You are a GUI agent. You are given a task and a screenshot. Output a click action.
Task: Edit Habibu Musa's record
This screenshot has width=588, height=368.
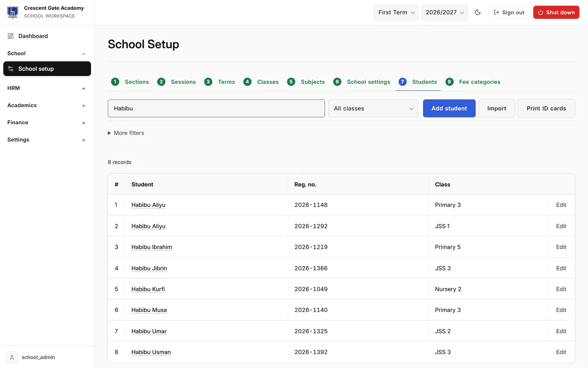(x=561, y=310)
